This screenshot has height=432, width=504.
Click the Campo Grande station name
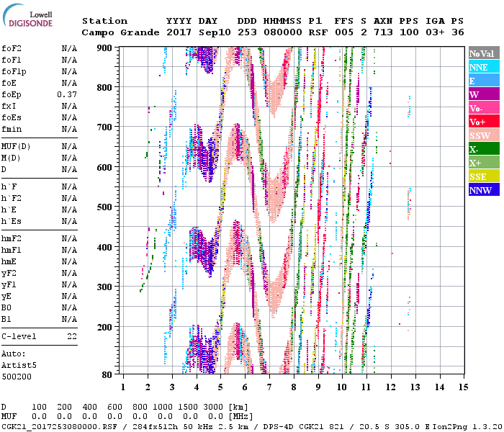point(120,32)
